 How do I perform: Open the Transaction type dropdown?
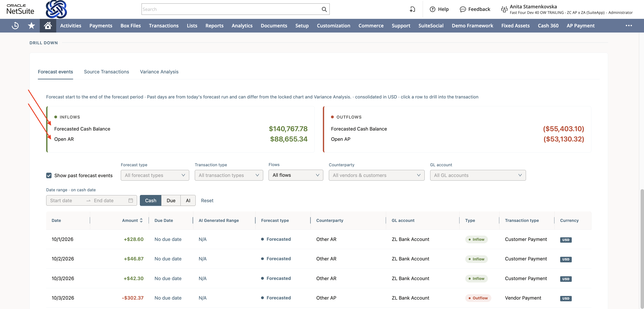[x=229, y=175]
